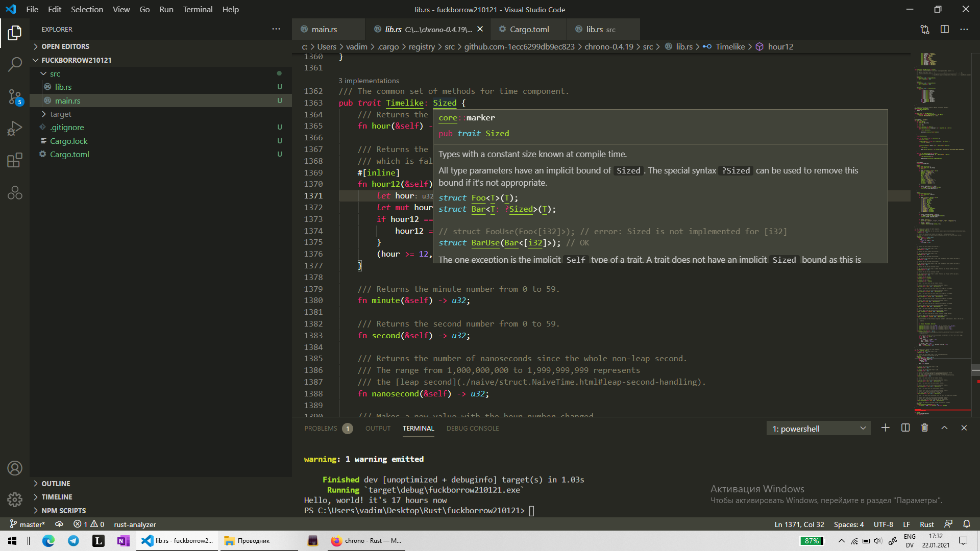This screenshot has height=551, width=980.
Task: Click Ln 1371, Col 32 position indicator
Action: click(799, 524)
